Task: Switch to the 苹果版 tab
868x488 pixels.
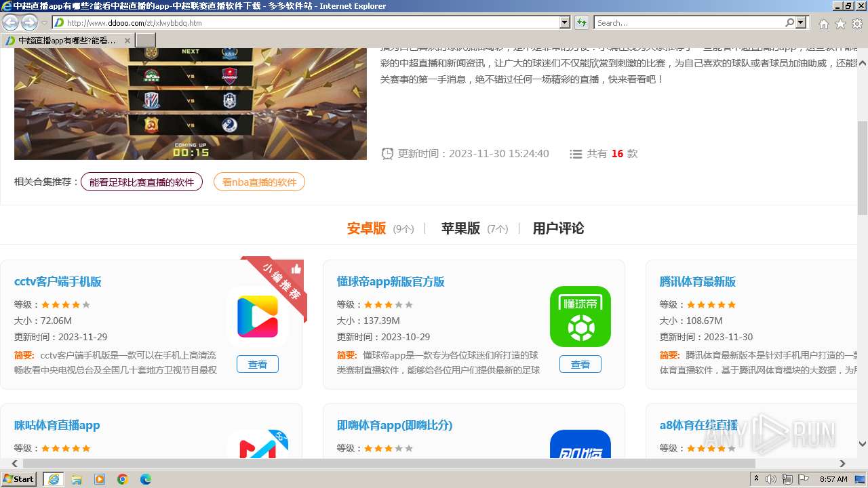Action: click(x=460, y=228)
